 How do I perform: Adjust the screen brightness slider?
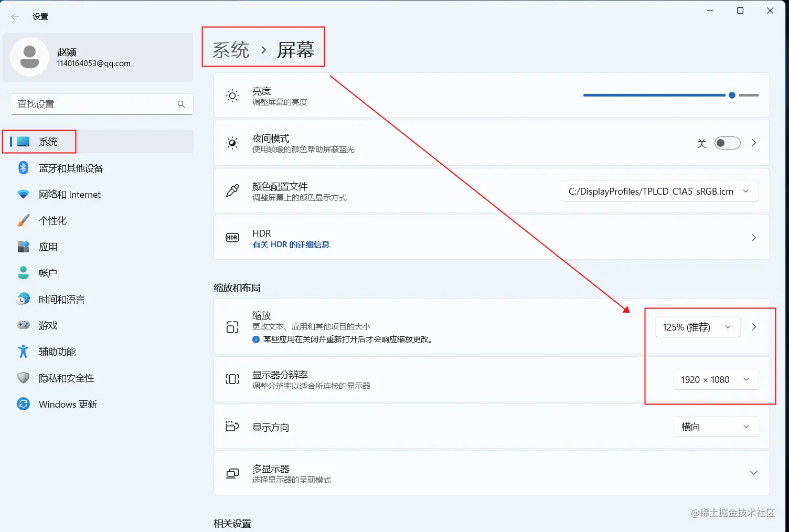[732, 95]
